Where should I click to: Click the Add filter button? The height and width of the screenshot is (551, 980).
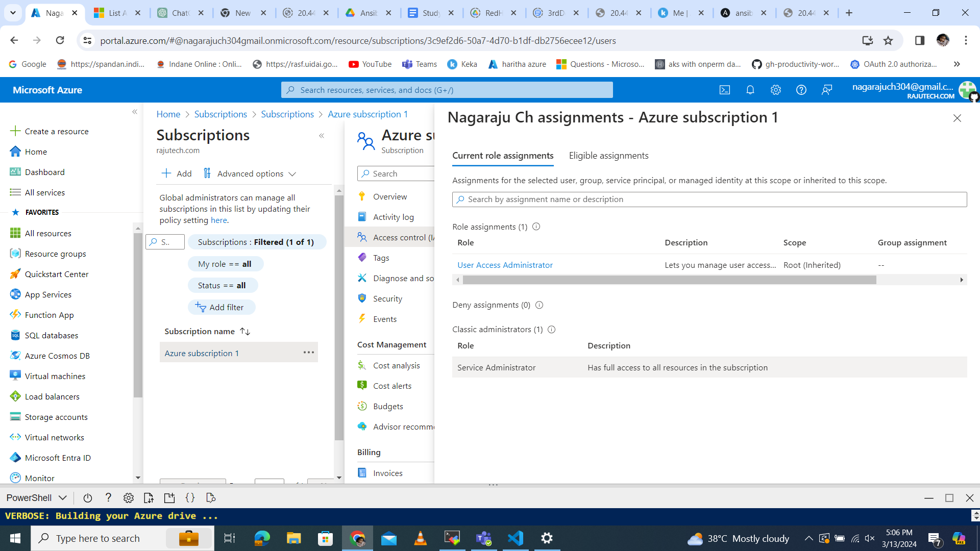tap(221, 307)
